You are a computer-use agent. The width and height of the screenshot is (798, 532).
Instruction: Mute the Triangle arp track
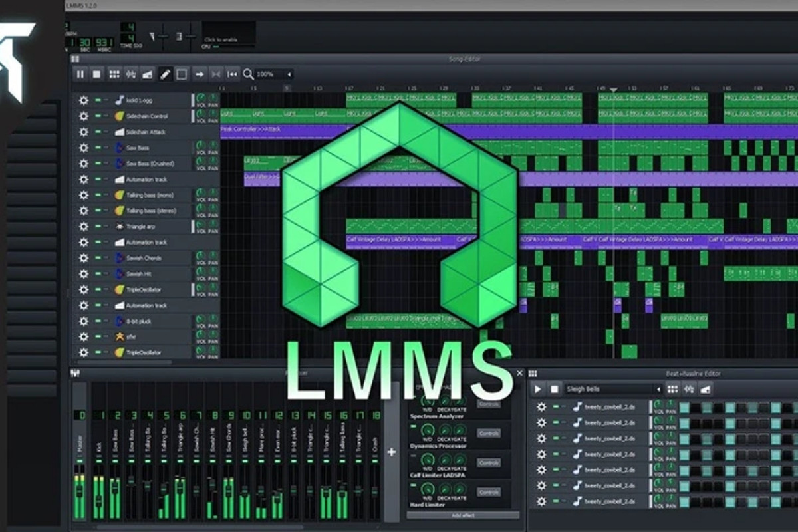tap(98, 227)
